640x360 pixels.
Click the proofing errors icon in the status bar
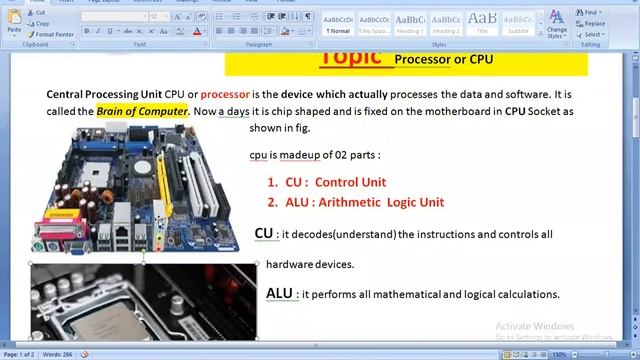[85, 354]
